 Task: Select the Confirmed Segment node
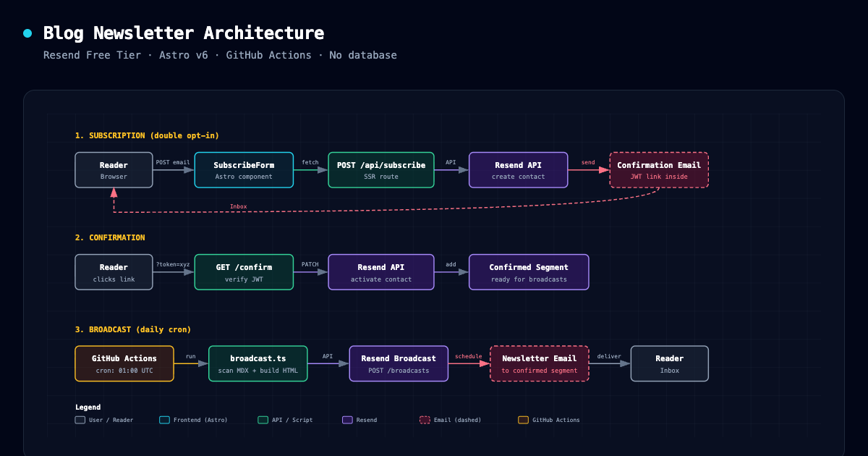pos(529,272)
